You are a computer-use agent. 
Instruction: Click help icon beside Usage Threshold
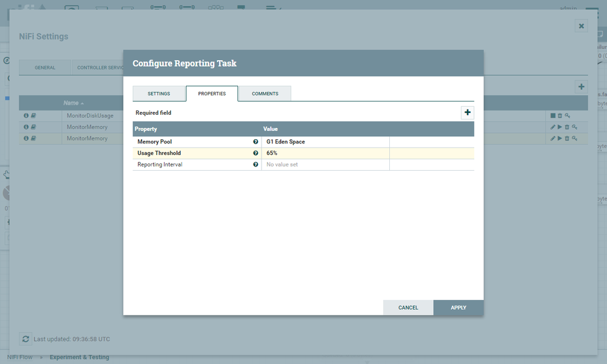(255, 153)
